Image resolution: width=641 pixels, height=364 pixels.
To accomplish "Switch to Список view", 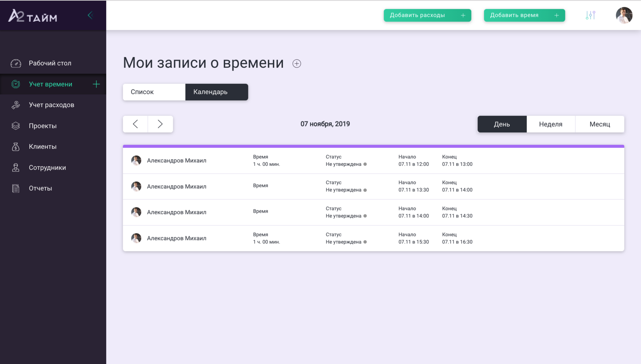I will tap(154, 92).
